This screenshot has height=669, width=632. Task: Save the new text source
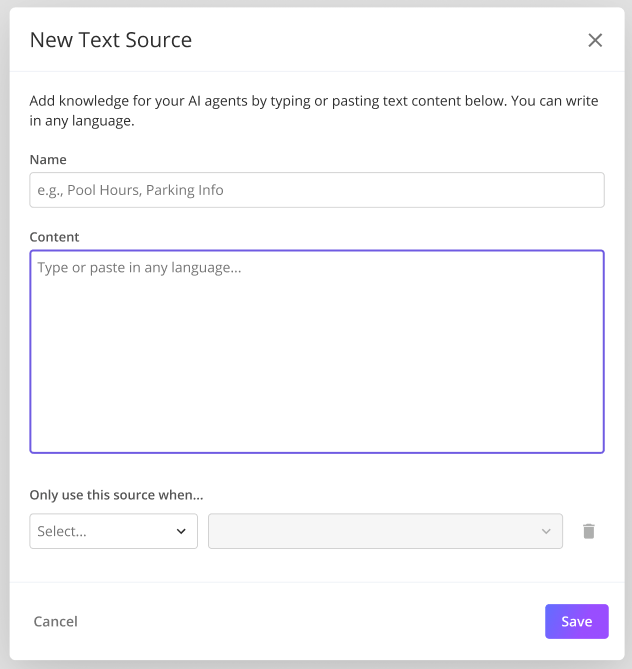click(x=576, y=621)
